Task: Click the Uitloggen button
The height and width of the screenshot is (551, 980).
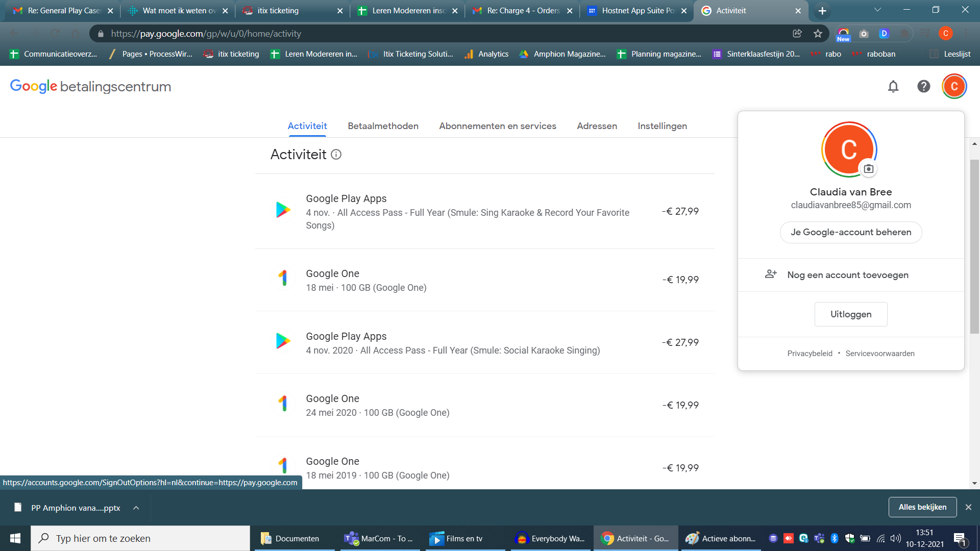Action: 851,314
